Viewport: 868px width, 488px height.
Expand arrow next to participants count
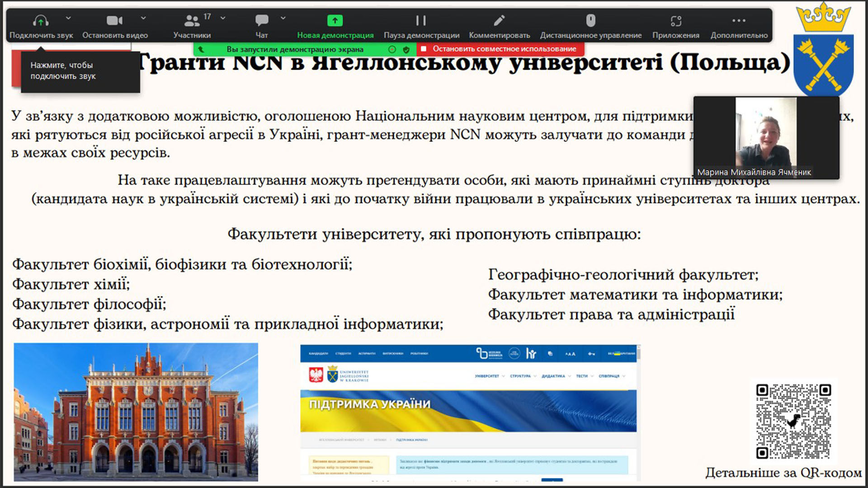point(223,18)
